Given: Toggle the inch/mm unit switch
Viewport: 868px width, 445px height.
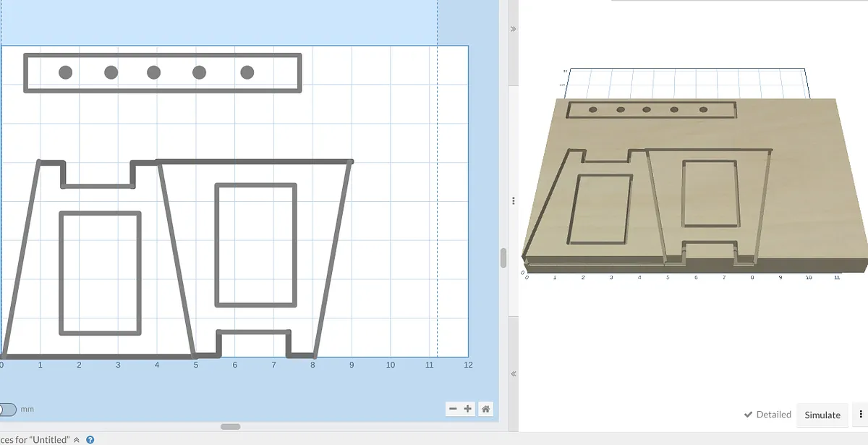Looking at the screenshot, I should pyautogui.click(x=7, y=410).
